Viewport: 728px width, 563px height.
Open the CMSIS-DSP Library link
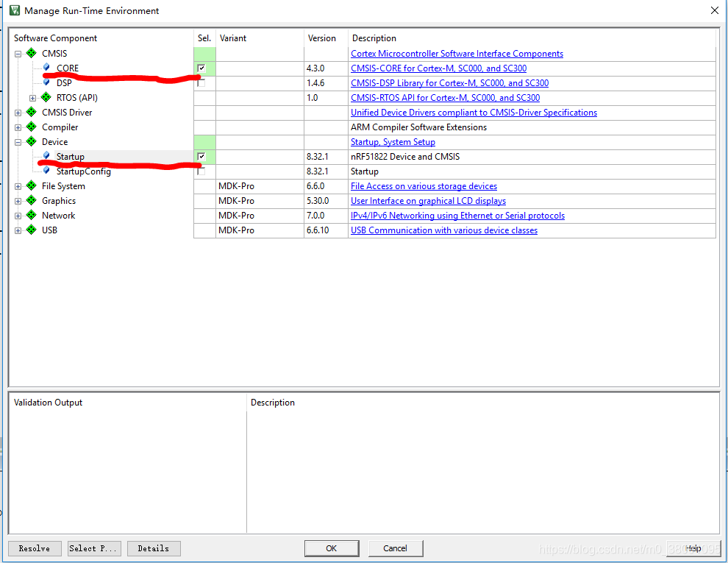pyautogui.click(x=449, y=83)
